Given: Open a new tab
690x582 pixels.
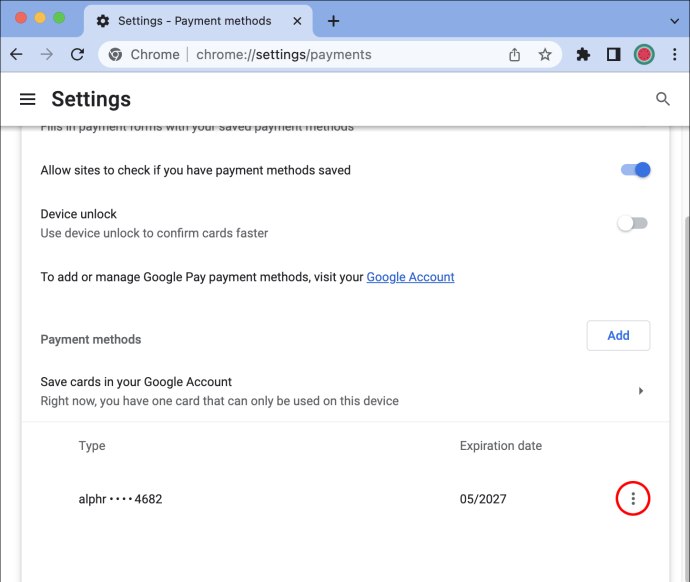Looking at the screenshot, I should tap(333, 21).
